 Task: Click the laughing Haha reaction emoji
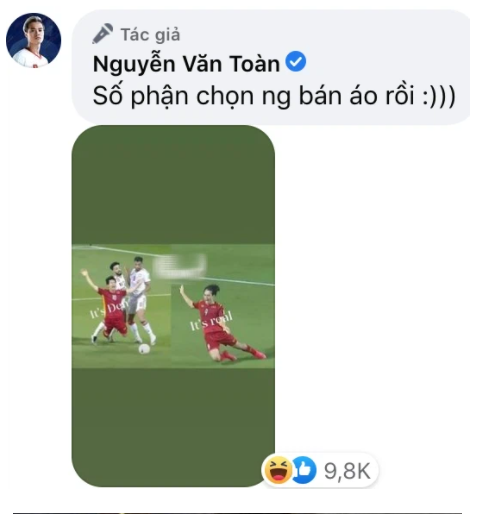(x=277, y=470)
